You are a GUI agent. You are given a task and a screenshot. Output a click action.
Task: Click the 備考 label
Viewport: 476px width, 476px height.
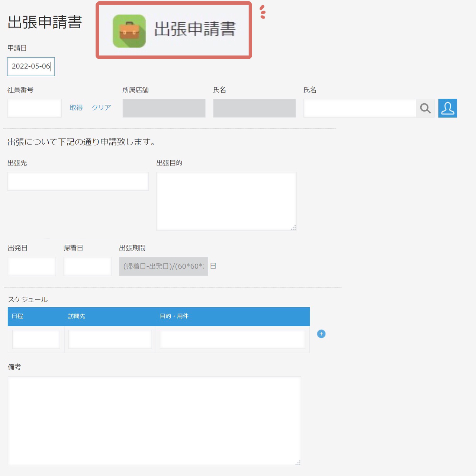(15, 367)
